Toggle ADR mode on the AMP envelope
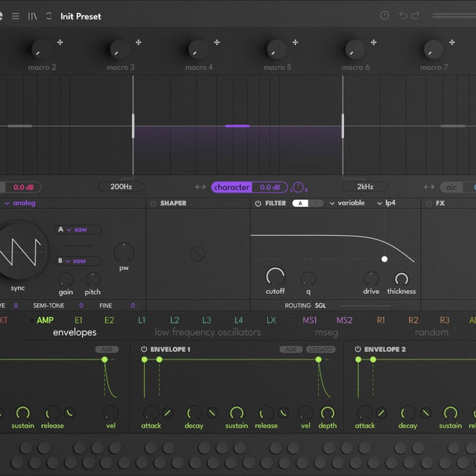This screenshot has width=476, height=476. [107, 350]
